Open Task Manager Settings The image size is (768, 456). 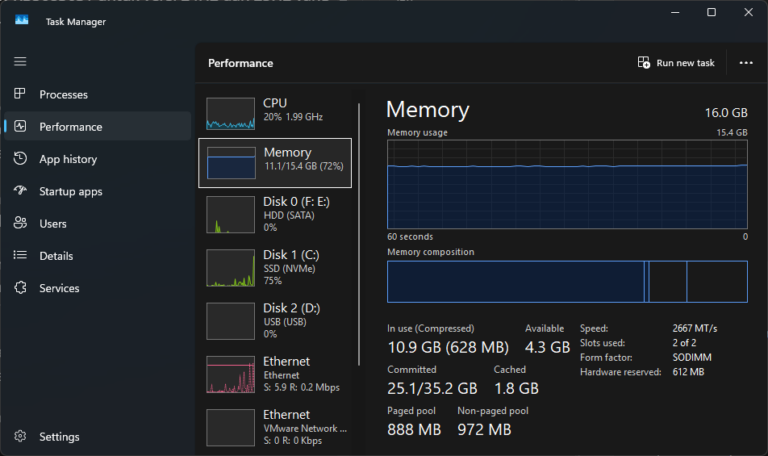tap(97, 436)
